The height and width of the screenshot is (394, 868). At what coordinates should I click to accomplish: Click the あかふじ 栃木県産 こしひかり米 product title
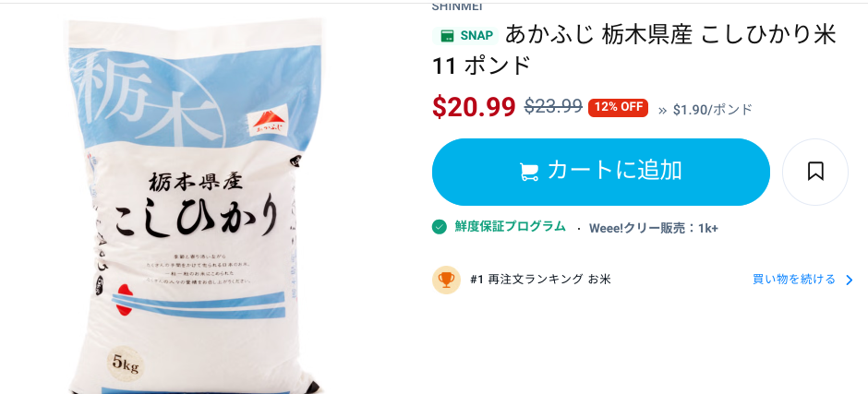[x=633, y=51]
